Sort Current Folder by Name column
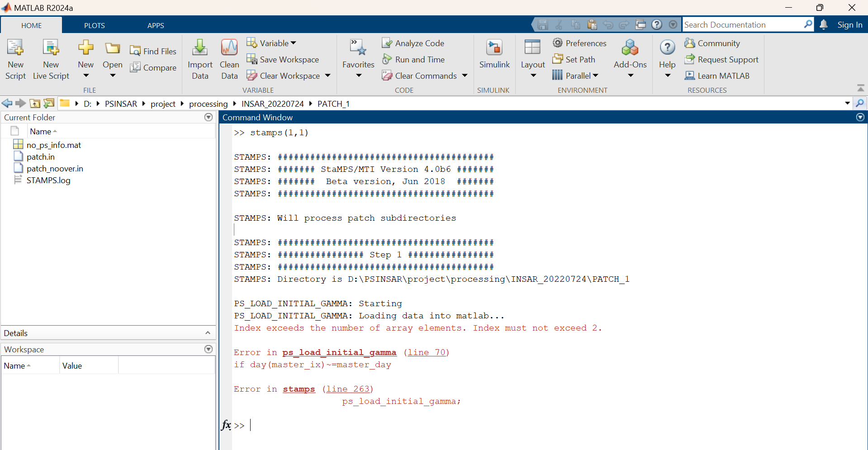 point(43,131)
